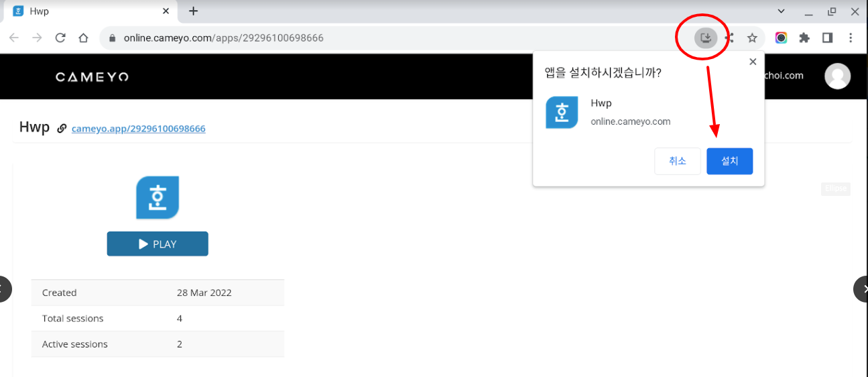Toggle the browser side panel icon
Viewport: 868px width, 377px height.
[x=827, y=38]
